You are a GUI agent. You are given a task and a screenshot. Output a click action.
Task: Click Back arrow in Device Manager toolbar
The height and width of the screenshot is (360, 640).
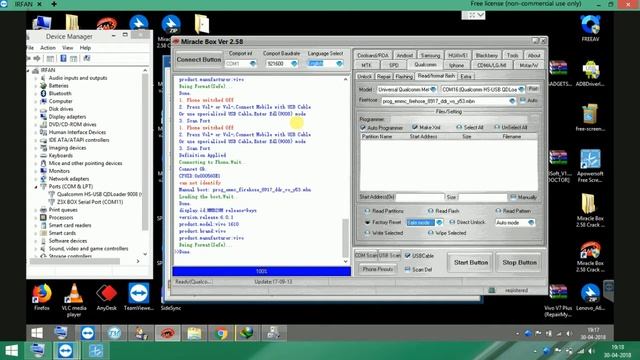click(29, 58)
